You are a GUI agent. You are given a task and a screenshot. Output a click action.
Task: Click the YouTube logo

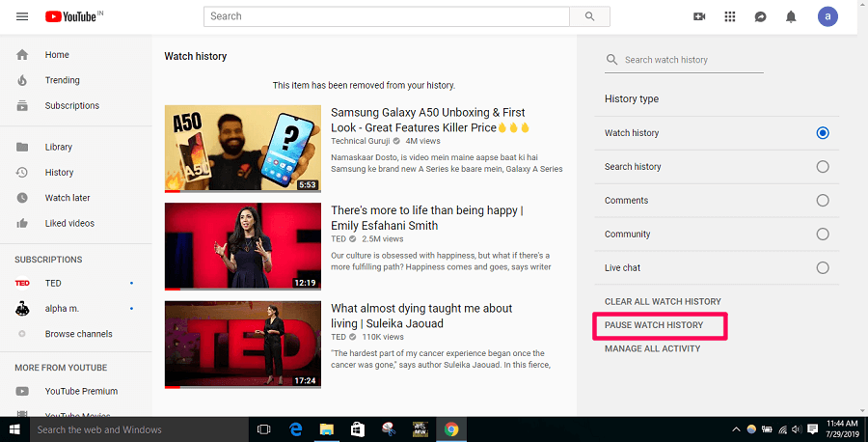tap(73, 16)
